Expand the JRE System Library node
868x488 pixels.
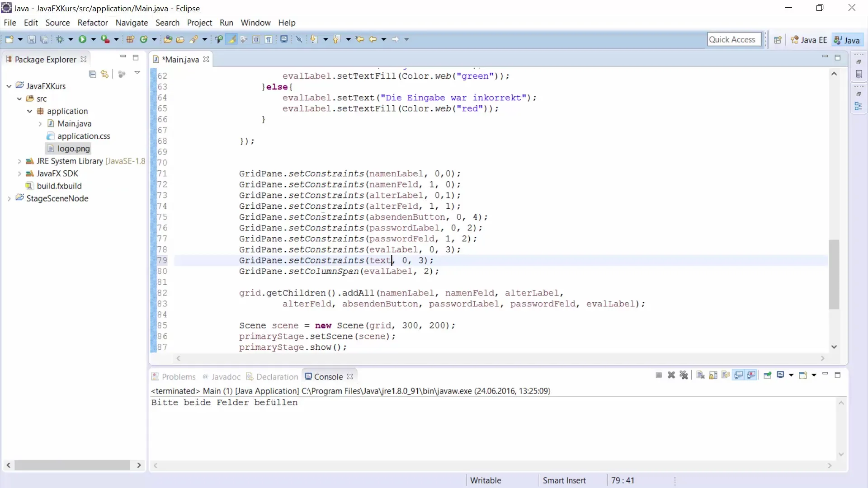point(19,161)
